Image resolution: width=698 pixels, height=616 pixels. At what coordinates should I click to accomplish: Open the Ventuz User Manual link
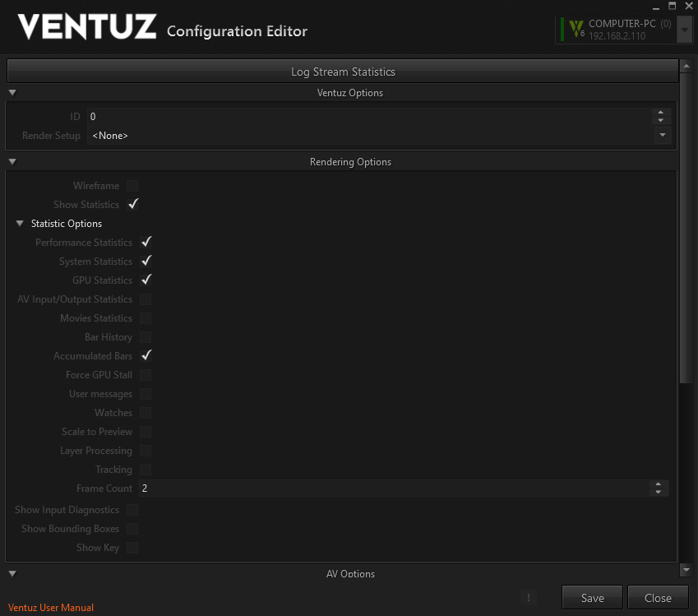tap(51, 608)
